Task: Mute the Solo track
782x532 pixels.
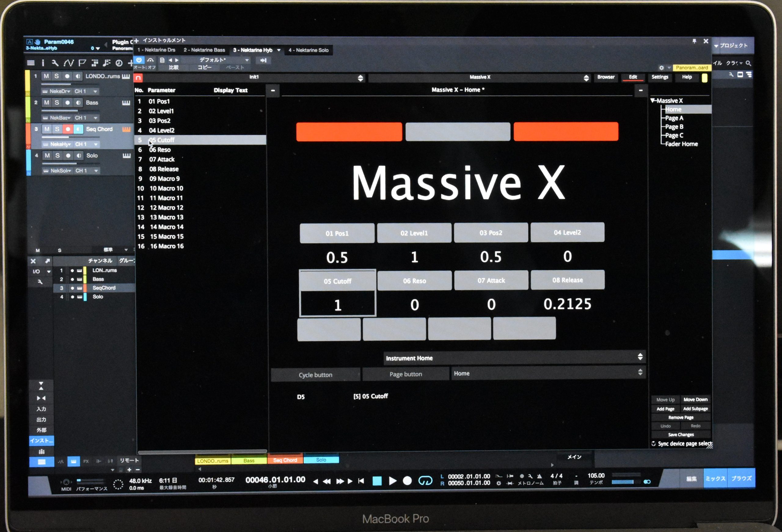Action: point(47,155)
